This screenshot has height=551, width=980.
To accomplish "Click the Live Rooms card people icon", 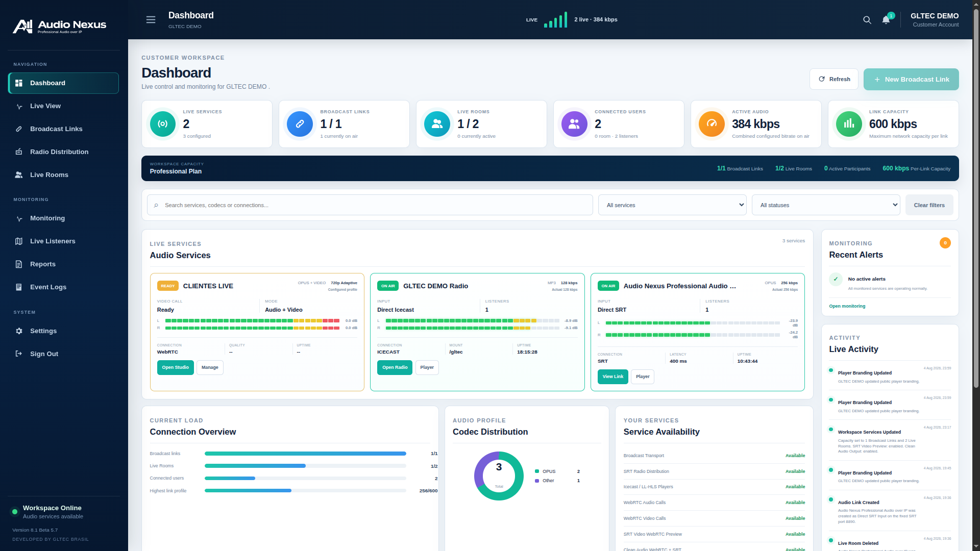I will [437, 124].
